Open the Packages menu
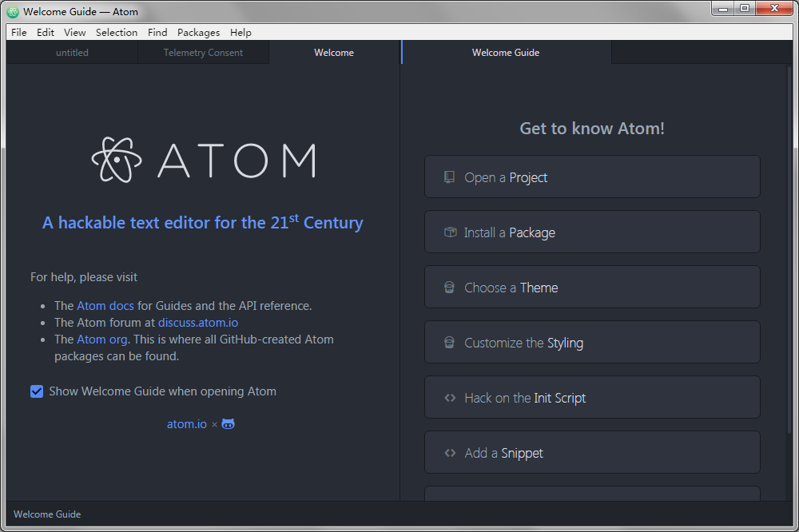Image resolution: width=799 pixels, height=532 pixels. (198, 33)
